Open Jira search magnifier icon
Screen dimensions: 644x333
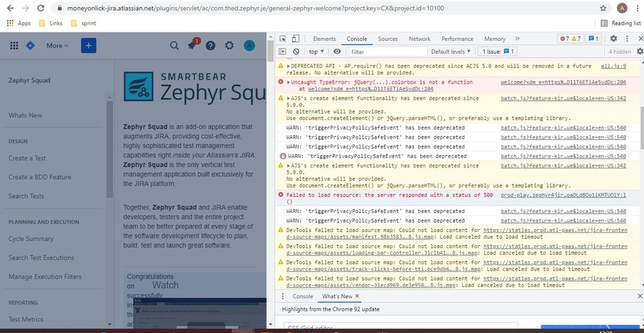[174, 46]
